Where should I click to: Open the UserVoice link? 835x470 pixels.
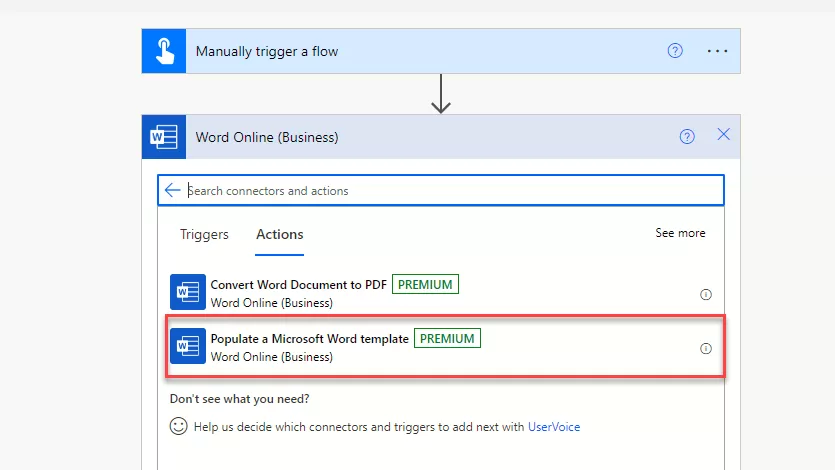554,427
